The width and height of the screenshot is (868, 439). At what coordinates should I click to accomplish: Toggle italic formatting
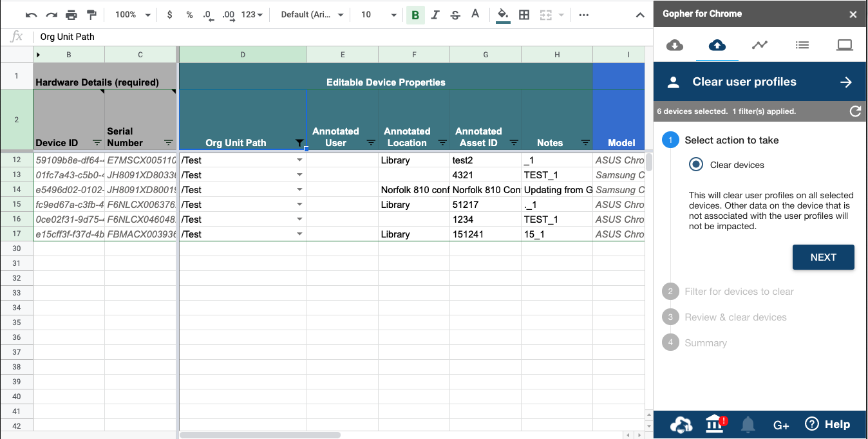pyautogui.click(x=435, y=15)
